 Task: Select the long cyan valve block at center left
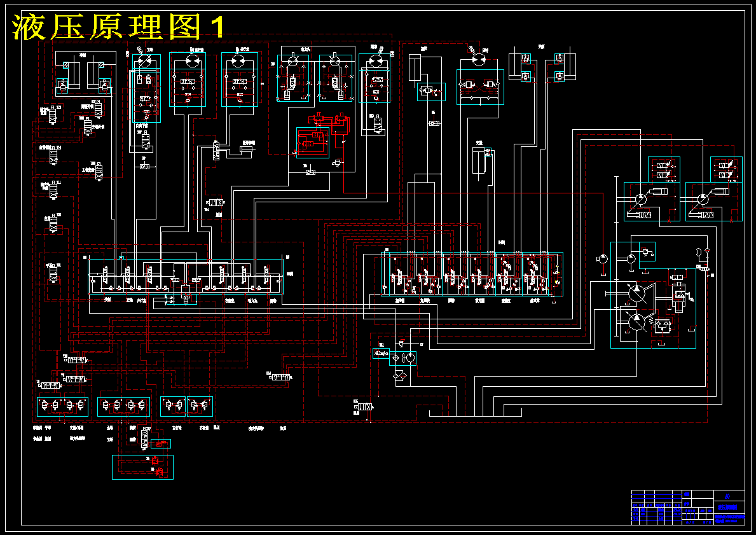[x=186, y=277]
